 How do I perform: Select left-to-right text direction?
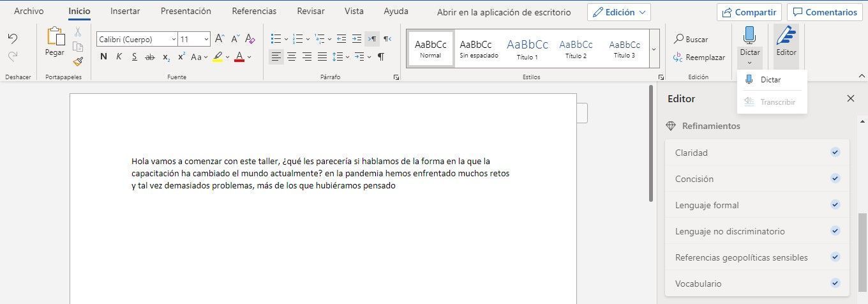(x=372, y=39)
